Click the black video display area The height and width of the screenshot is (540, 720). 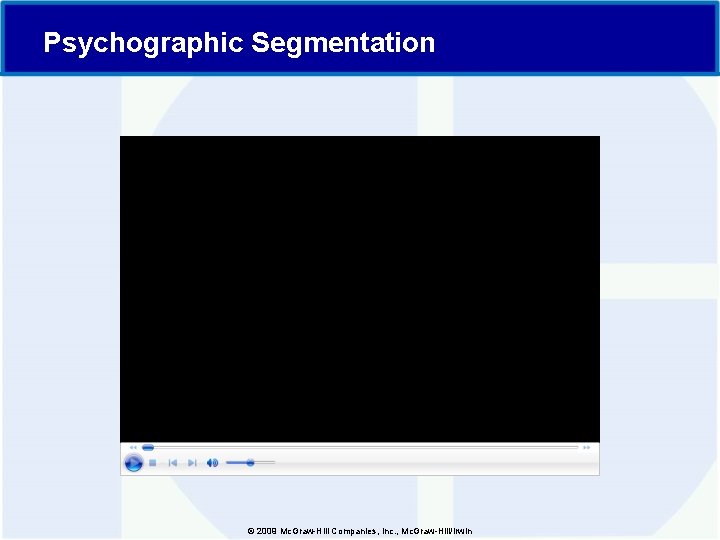pos(360,289)
